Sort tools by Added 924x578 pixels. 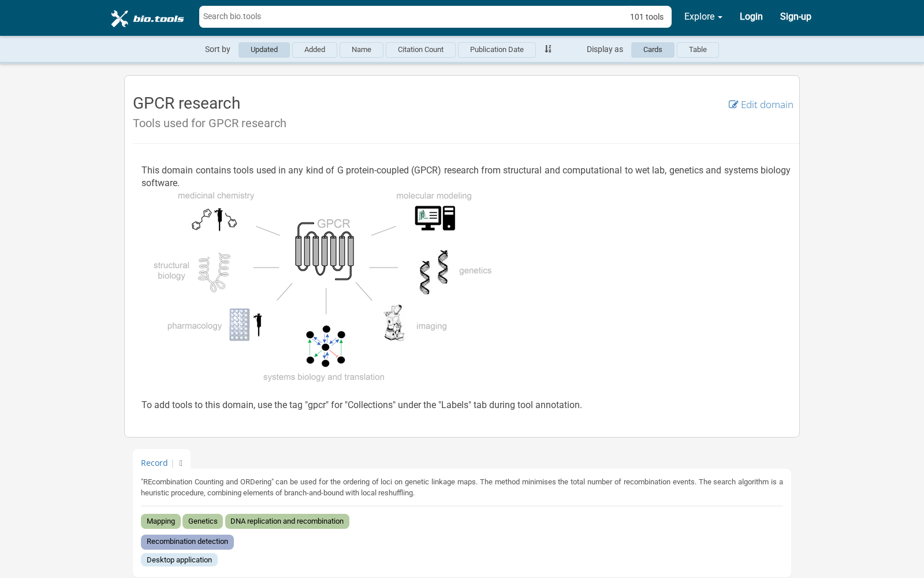(315, 50)
